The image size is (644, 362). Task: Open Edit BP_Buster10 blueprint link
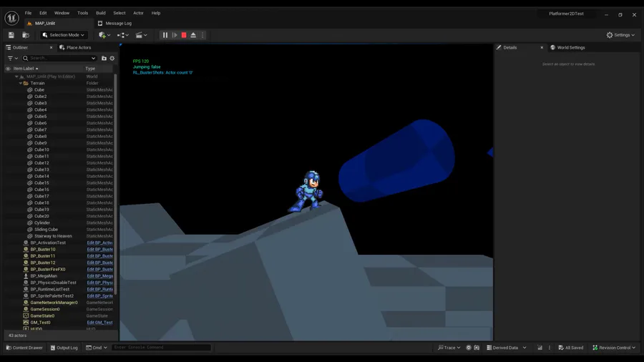[x=99, y=249]
